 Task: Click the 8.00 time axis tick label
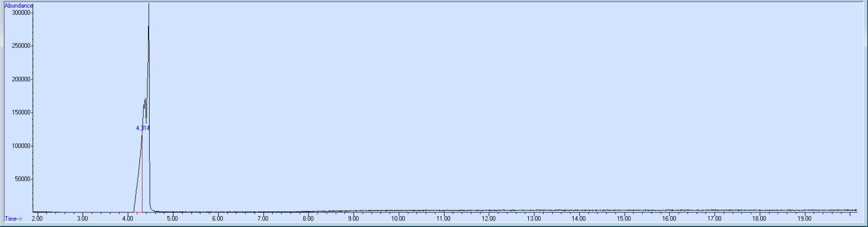(308, 219)
